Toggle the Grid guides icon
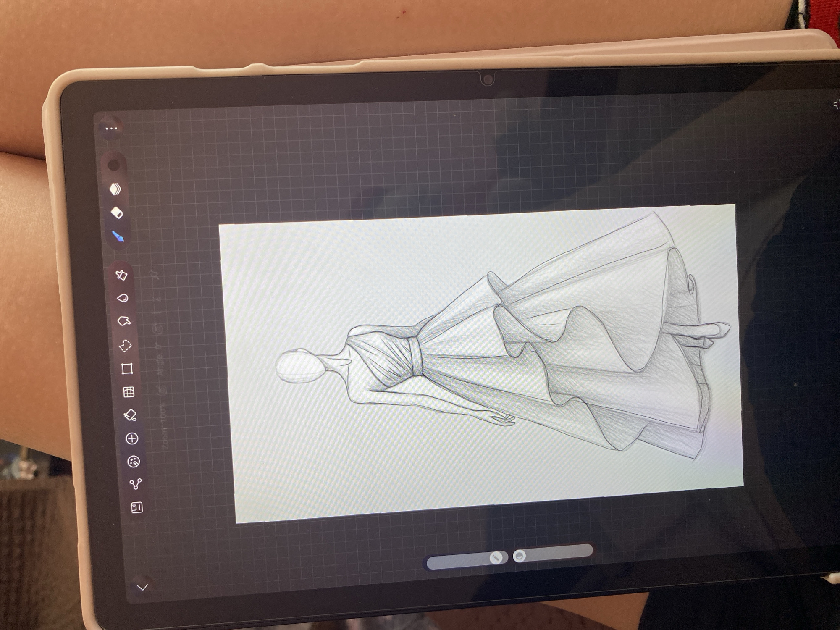The image size is (840, 630). pos(129,392)
